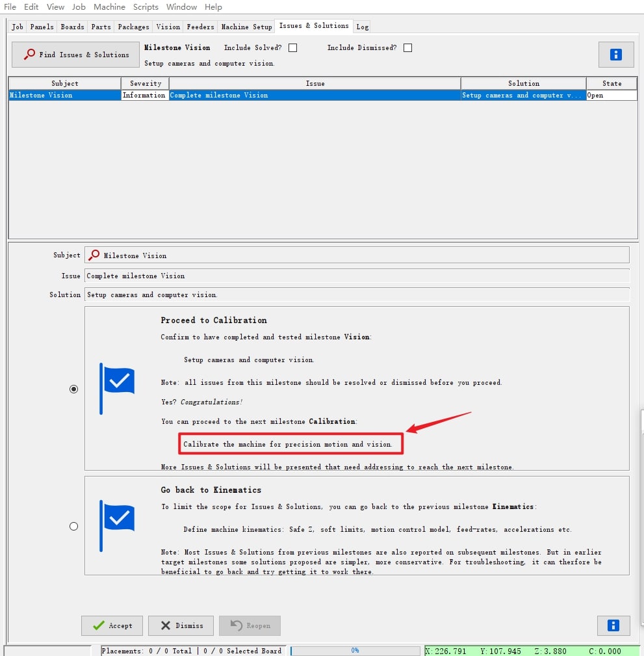Click the Issue text field
The width and height of the screenshot is (644, 656).
(x=357, y=276)
